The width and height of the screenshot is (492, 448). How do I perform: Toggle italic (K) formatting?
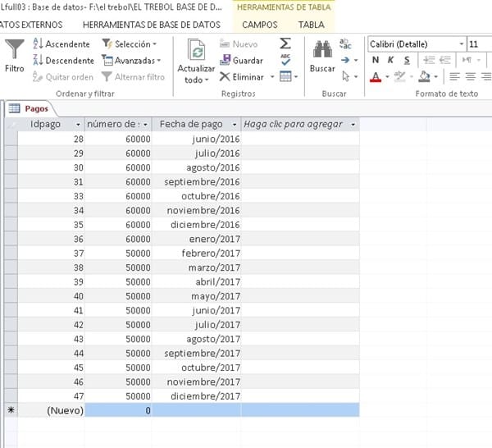click(391, 60)
